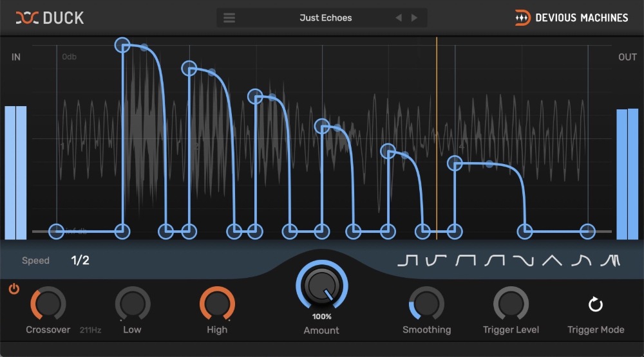Click the Trigger Level label
Viewport: 644px width, 357px height.
click(511, 329)
